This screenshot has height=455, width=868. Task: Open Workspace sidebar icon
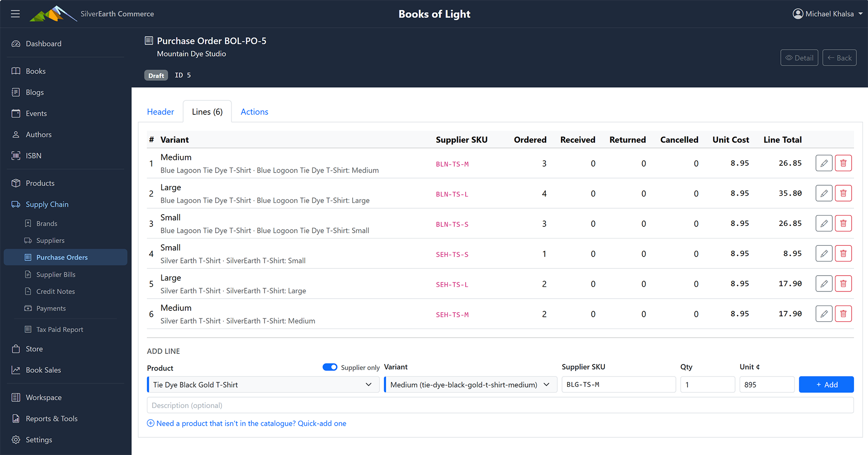point(16,398)
